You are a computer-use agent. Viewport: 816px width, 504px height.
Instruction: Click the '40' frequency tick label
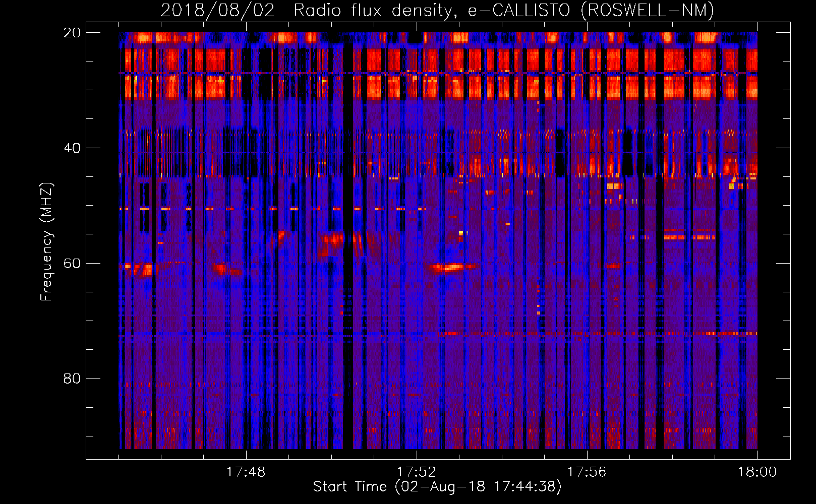[x=72, y=148]
